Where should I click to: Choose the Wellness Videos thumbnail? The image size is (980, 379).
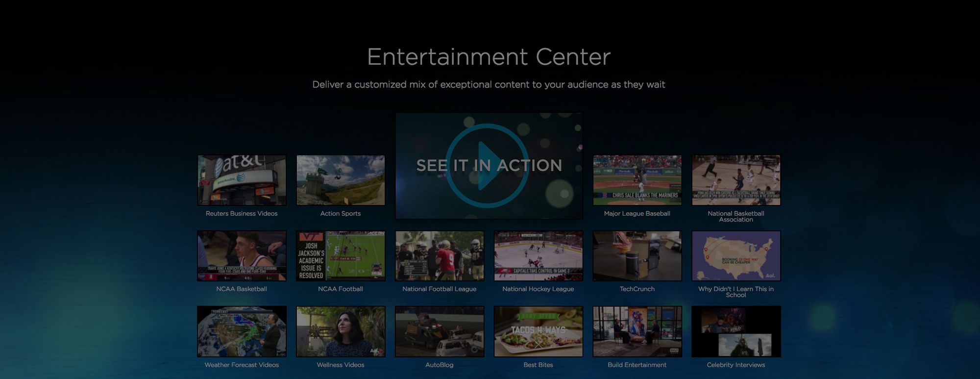coord(341,331)
